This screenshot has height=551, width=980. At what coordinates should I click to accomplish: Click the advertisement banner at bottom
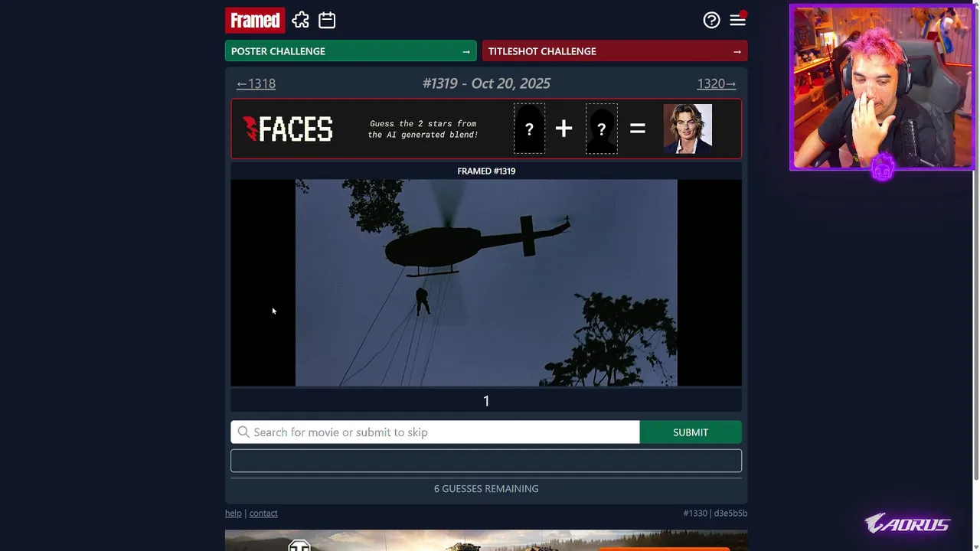pyautogui.click(x=486, y=540)
